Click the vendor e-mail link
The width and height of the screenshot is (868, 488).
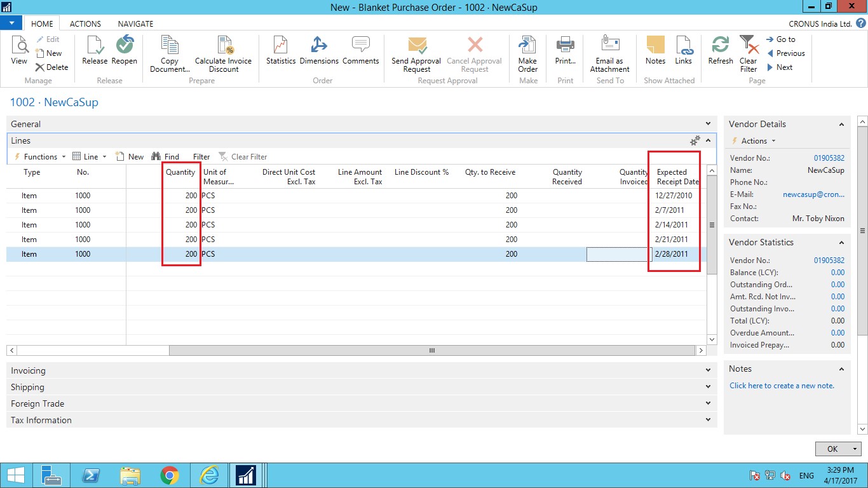click(x=814, y=194)
